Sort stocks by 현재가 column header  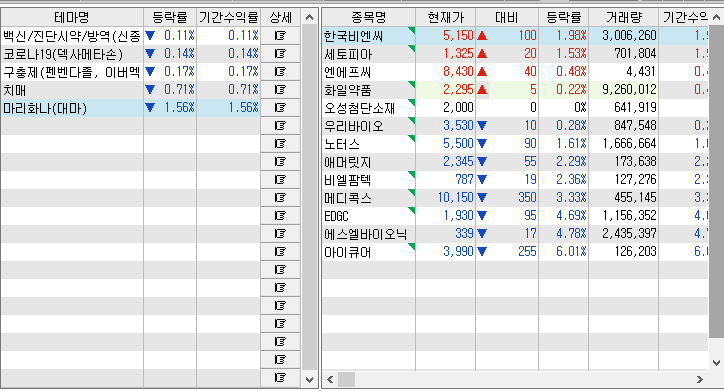pyautogui.click(x=446, y=18)
